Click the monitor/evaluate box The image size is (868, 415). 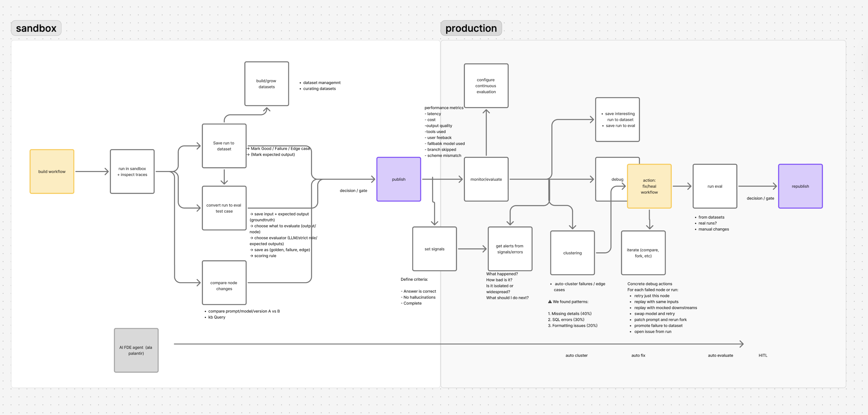pyautogui.click(x=486, y=179)
